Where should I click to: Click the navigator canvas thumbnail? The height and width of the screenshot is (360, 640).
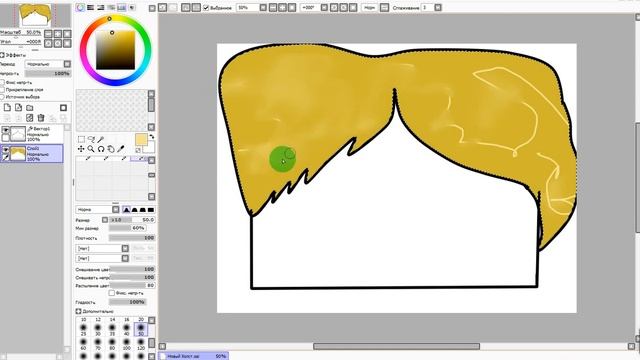coord(35,16)
